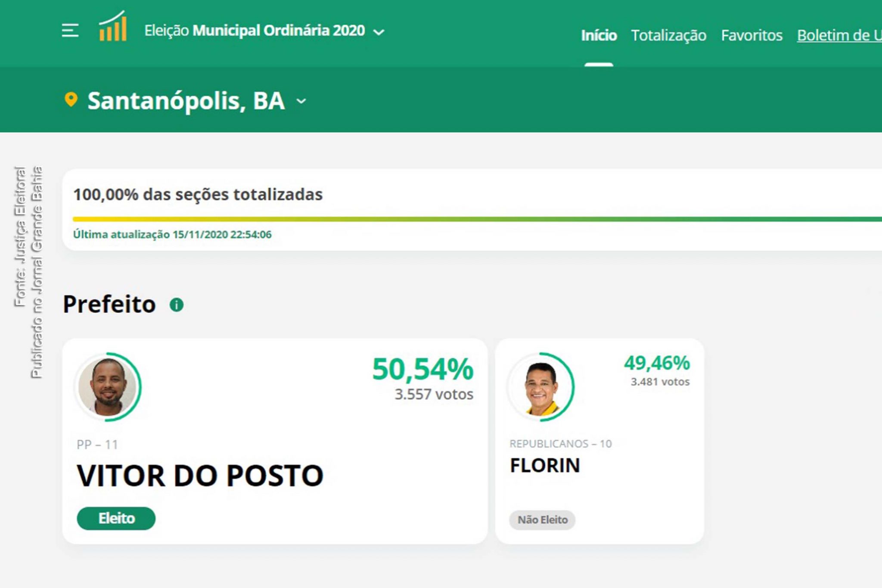This screenshot has height=588, width=882.
Task: Toggle the Eleito status badge for Vitor do Posto
Action: tap(116, 518)
